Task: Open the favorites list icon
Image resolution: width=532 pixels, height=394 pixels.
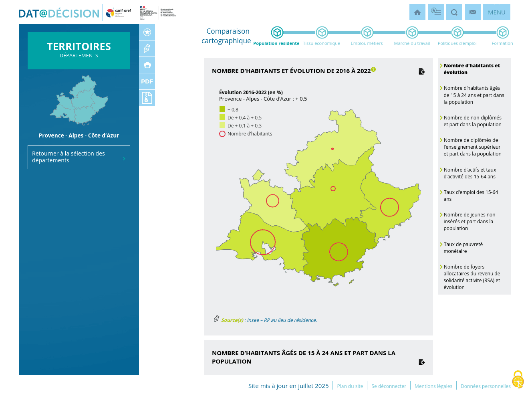Action: [436, 12]
